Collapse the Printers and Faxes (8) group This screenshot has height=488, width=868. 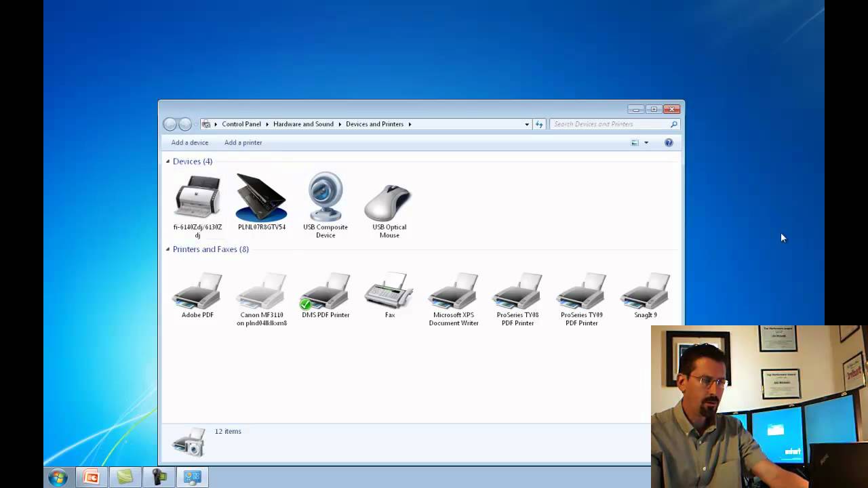coord(167,249)
